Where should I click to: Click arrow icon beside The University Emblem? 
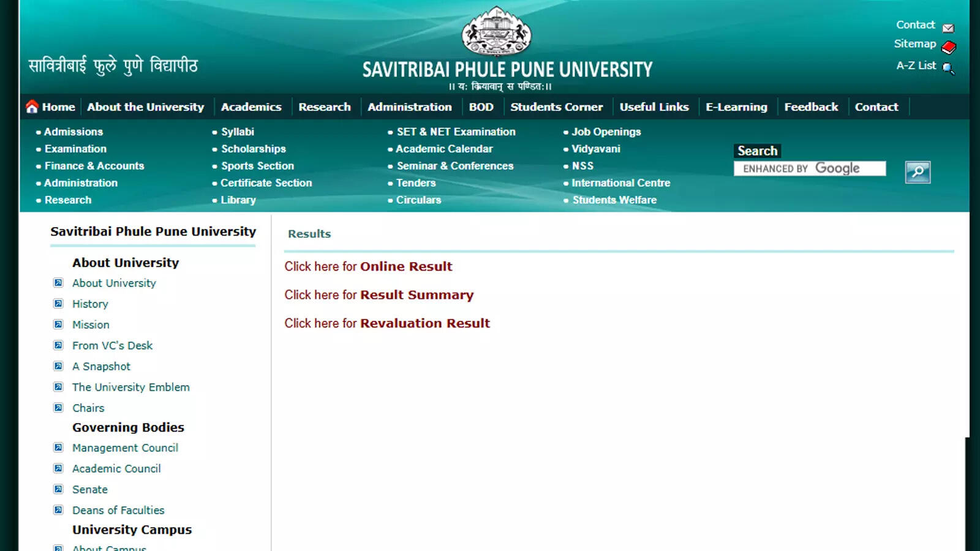(x=58, y=387)
